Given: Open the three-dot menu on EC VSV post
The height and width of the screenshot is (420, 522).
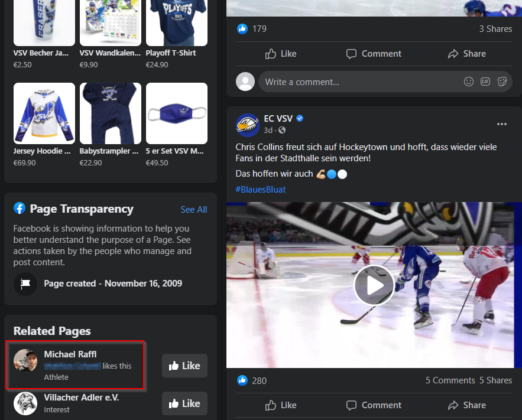Looking at the screenshot, I should coord(502,124).
